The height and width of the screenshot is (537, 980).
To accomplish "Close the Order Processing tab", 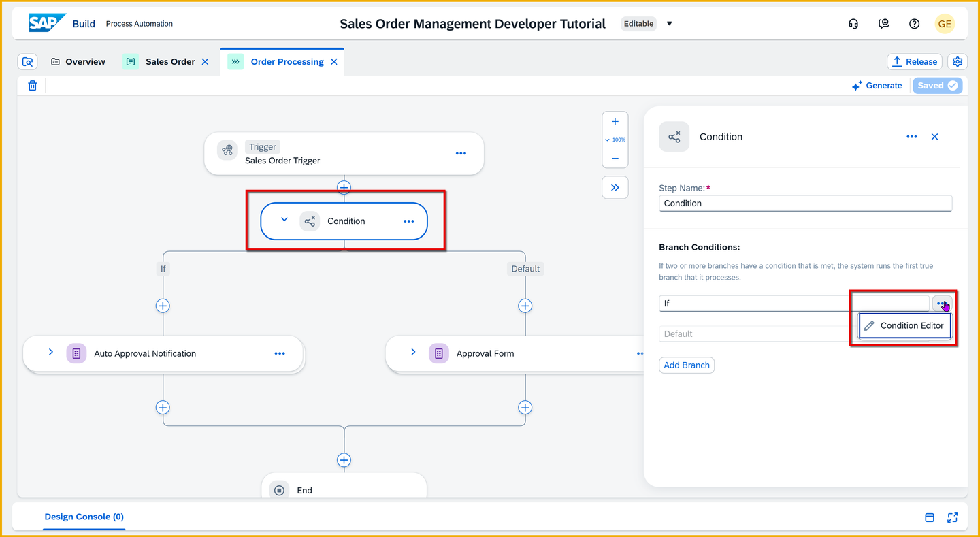I will click(333, 62).
